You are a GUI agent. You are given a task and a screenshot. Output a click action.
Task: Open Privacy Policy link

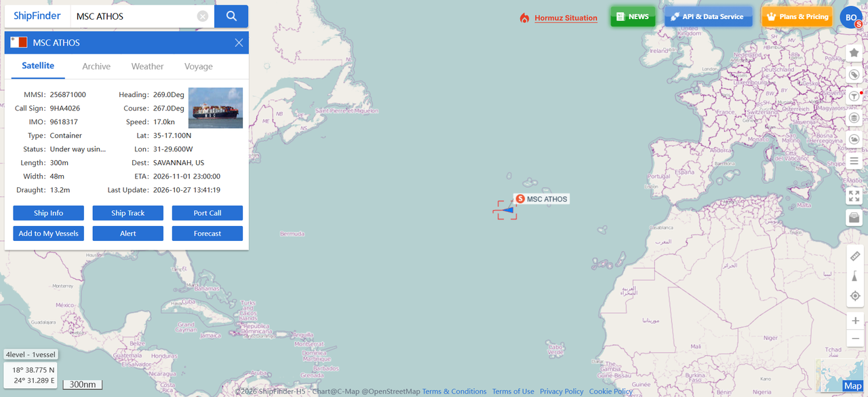click(561, 392)
